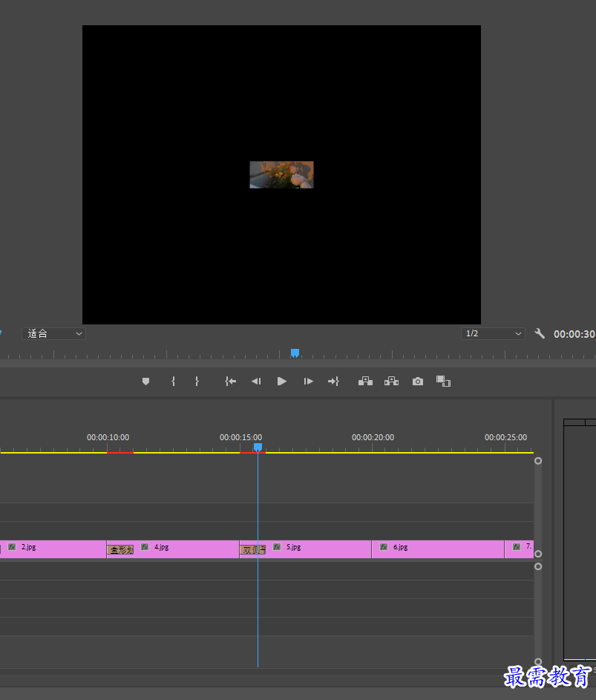
Task: Select the transition before 4.jpg
Action: coord(120,550)
